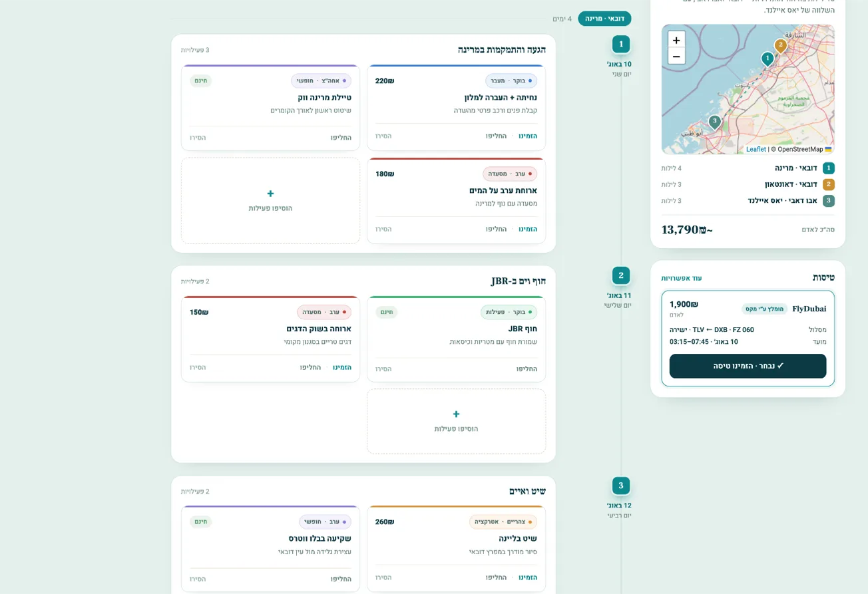Book the airport transfer activity
The width and height of the screenshot is (868, 594).
point(528,136)
